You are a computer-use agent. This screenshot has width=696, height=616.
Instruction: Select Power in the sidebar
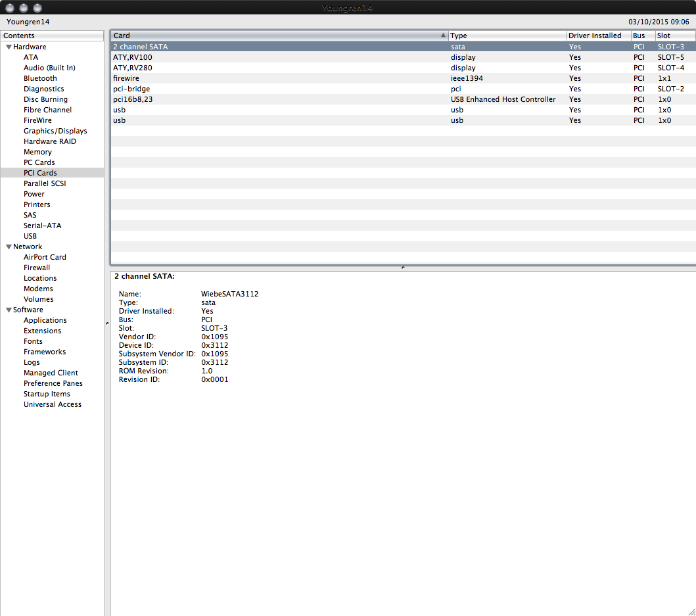coord(34,195)
